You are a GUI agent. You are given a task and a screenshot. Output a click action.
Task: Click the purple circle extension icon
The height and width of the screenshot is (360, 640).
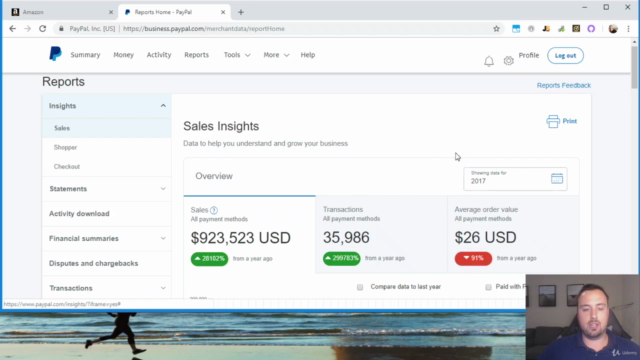click(591, 29)
